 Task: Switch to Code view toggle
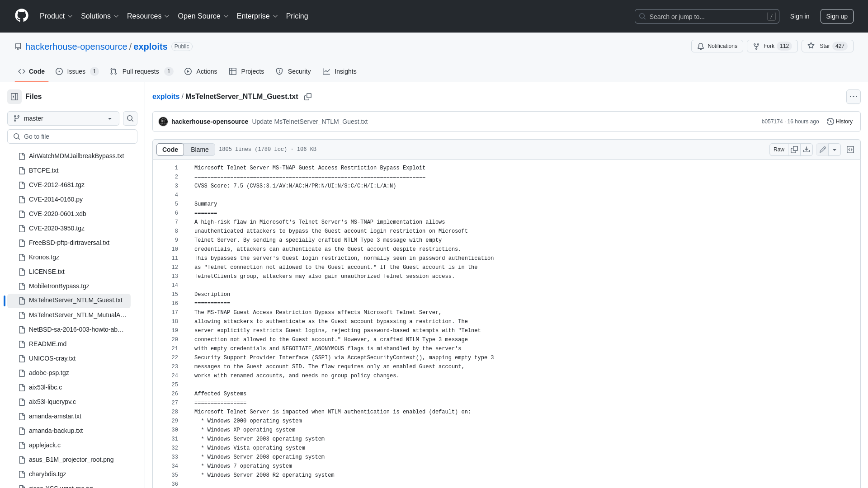coord(170,150)
